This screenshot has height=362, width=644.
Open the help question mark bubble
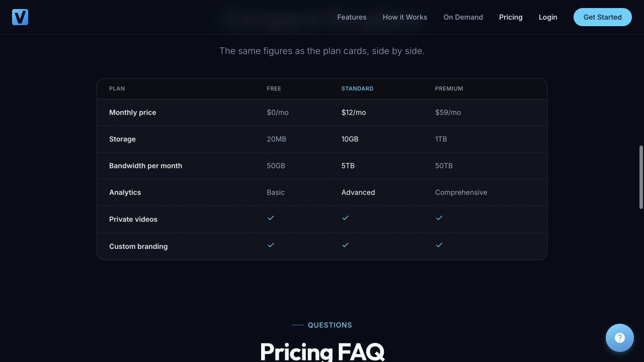tap(620, 338)
